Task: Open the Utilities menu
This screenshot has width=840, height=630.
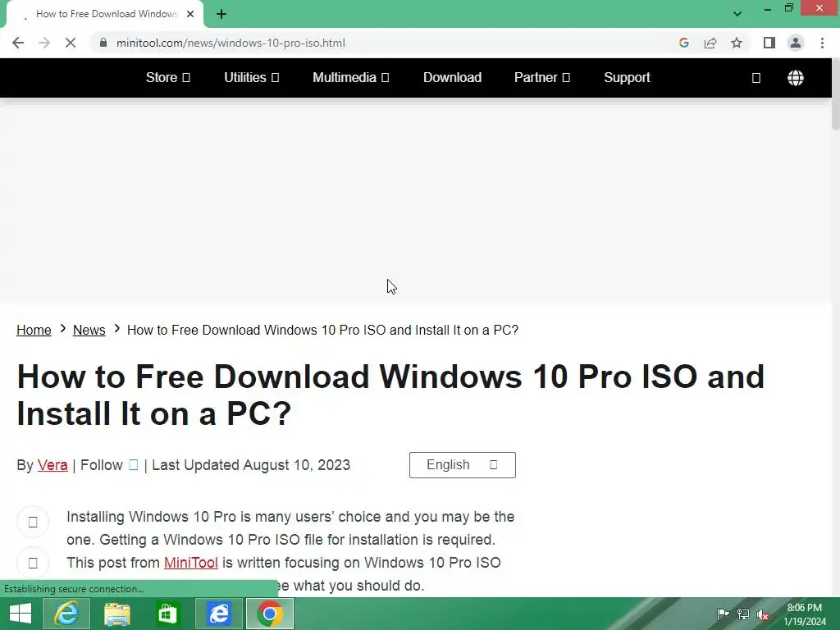Action: pyautogui.click(x=251, y=78)
